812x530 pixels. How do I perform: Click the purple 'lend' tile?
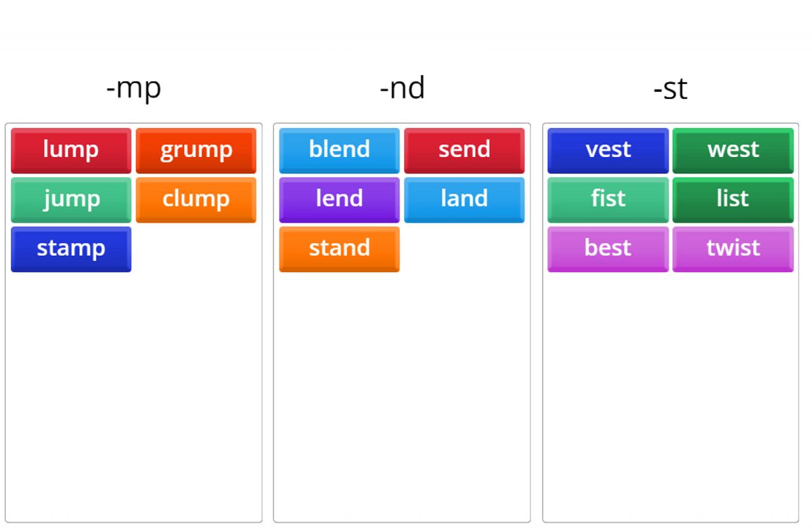point(339,200)
